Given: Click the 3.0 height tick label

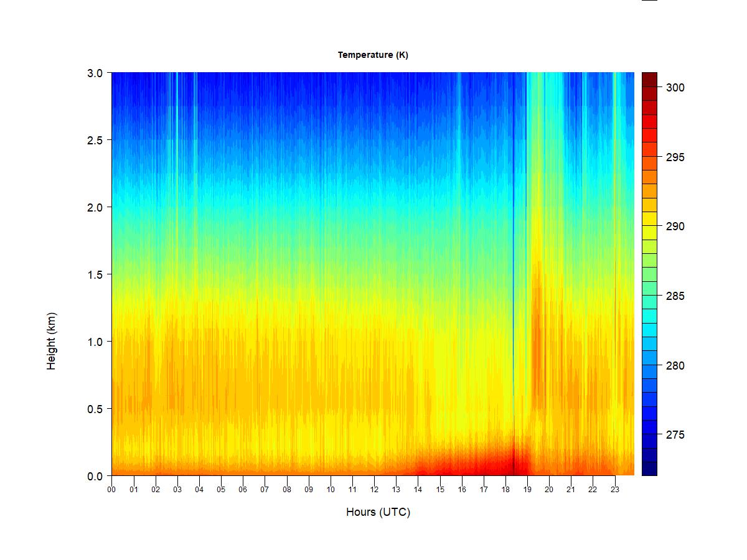Looking at the screenshot, I should coord(94,73).
